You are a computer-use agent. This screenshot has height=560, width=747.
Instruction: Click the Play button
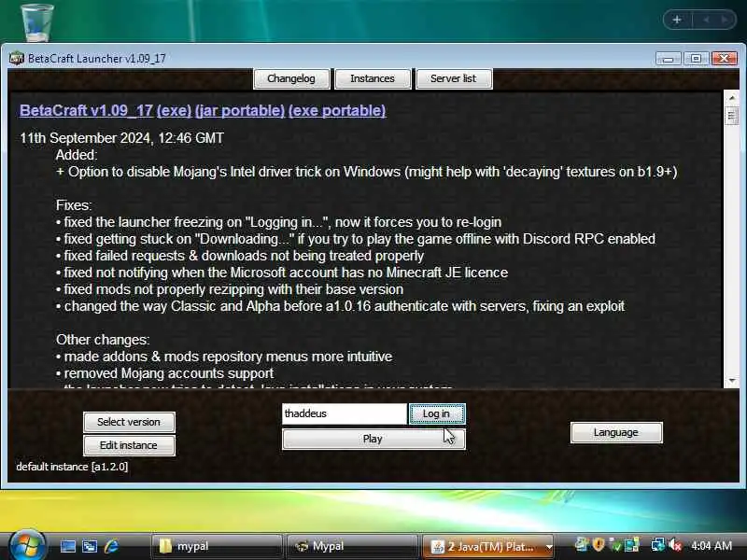373,439
